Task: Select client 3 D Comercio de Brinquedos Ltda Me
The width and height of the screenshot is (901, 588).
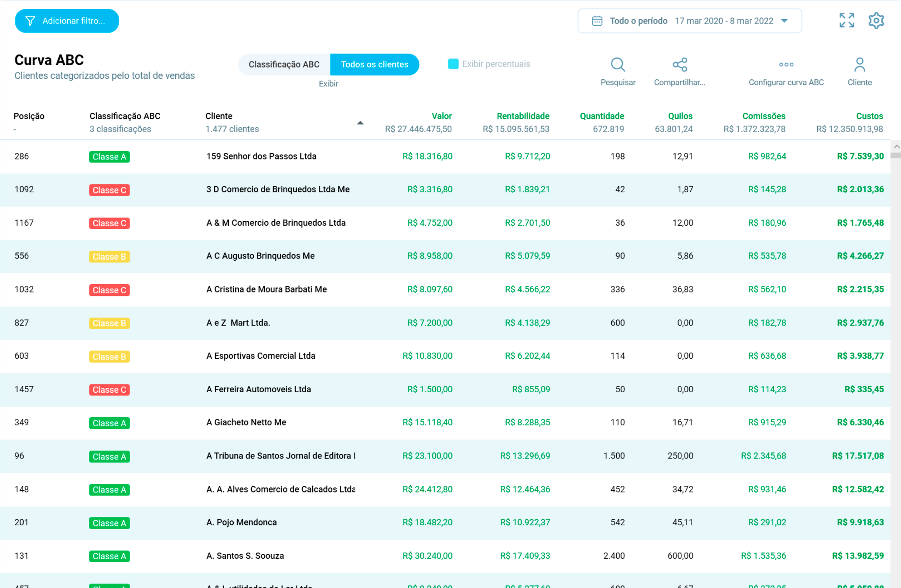Action: click(278, 189)
